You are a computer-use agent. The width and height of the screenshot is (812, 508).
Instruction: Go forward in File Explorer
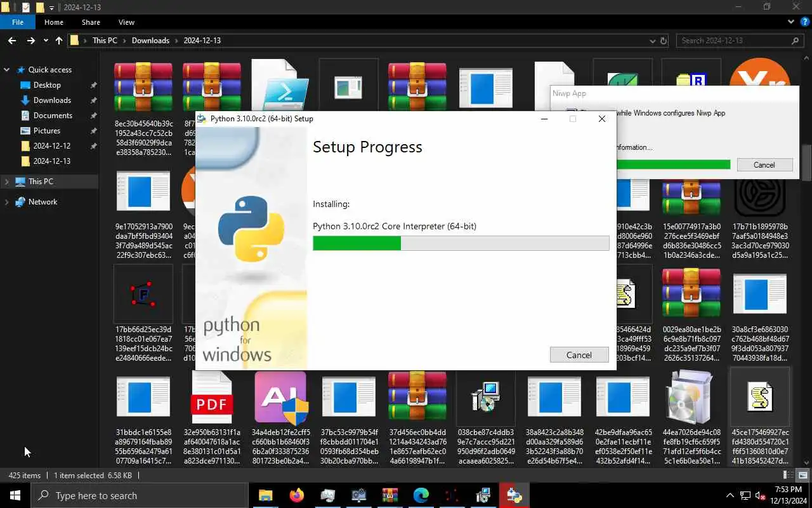(30, 41)
